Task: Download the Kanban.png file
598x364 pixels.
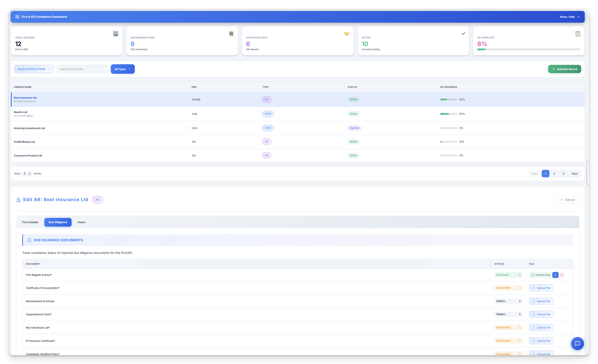Action: (x=555, y=275)
